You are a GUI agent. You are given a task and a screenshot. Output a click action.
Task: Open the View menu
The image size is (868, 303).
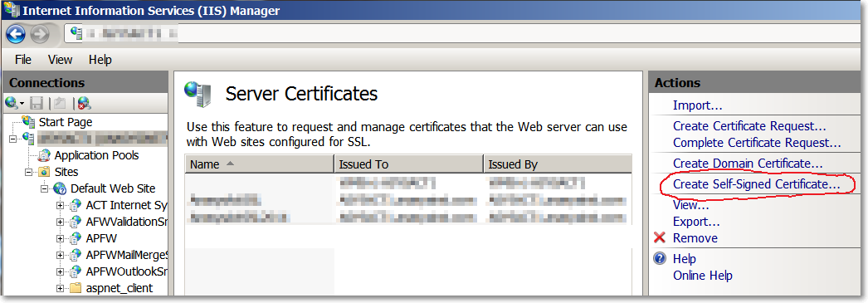(61, 60)
